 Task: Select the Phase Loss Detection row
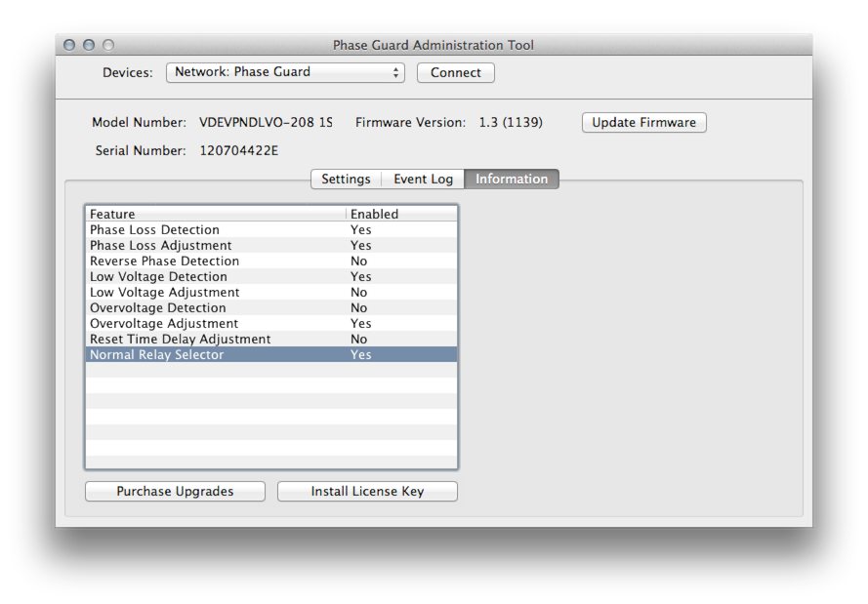coord(271,229)
